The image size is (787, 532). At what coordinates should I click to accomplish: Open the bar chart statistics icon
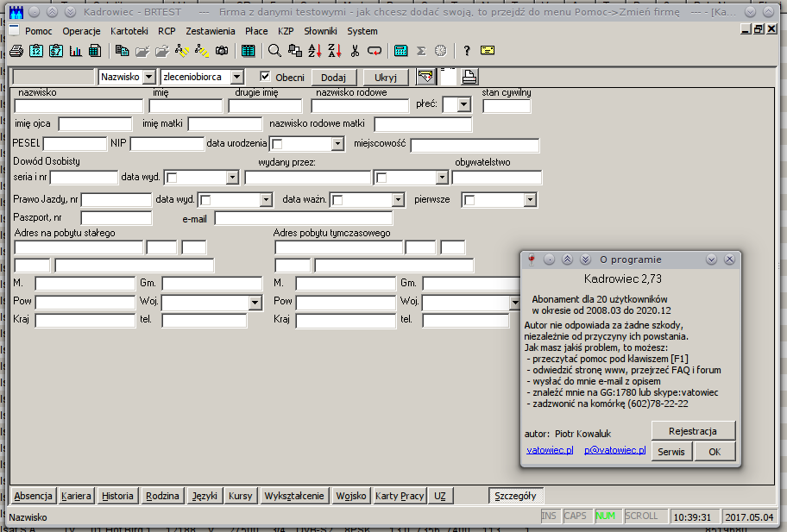click(x=76, y=51)
